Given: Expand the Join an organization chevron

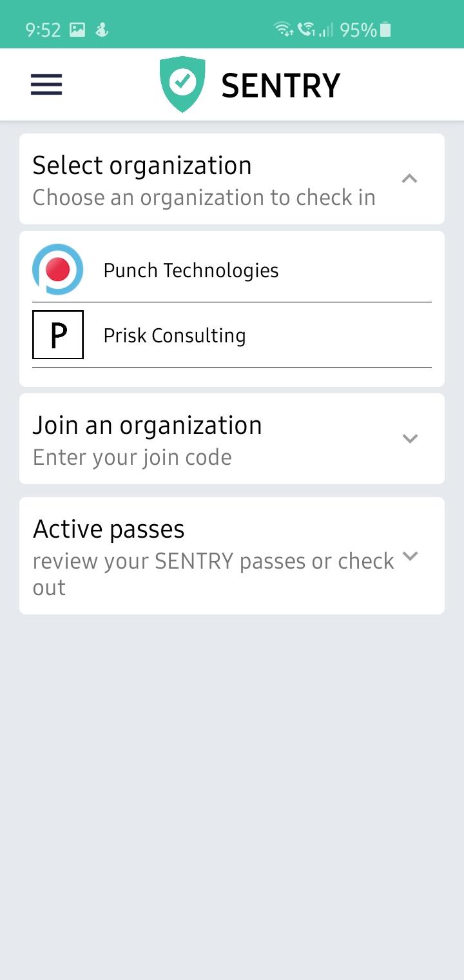Looking at the screenshot, I should tap(410, 438).
